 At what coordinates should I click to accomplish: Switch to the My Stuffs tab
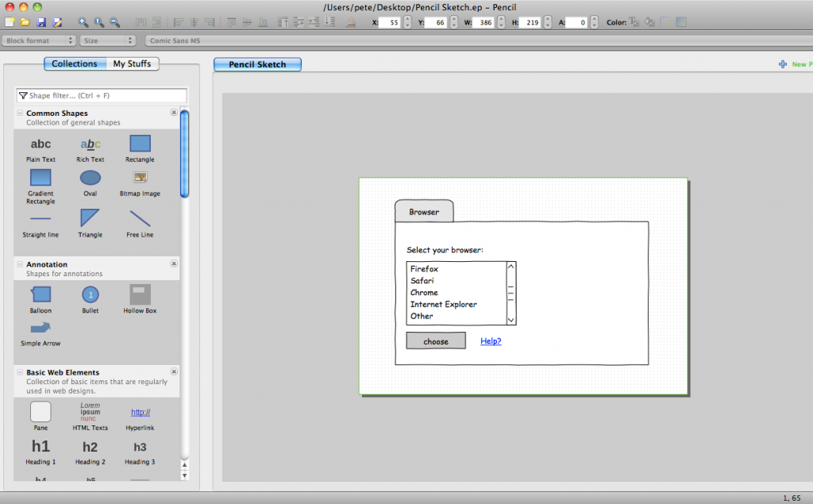tap(132, 63)
